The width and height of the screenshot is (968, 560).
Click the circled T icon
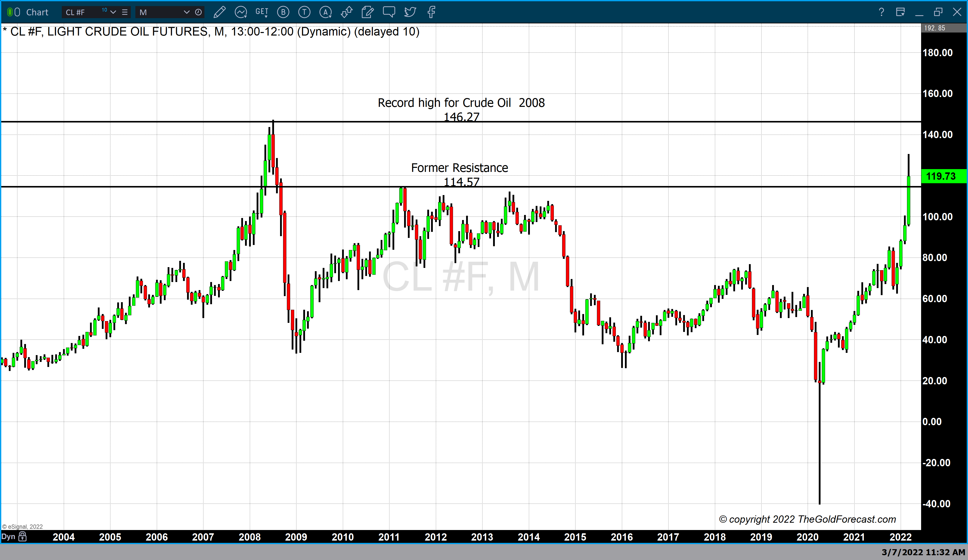point(304,12)
